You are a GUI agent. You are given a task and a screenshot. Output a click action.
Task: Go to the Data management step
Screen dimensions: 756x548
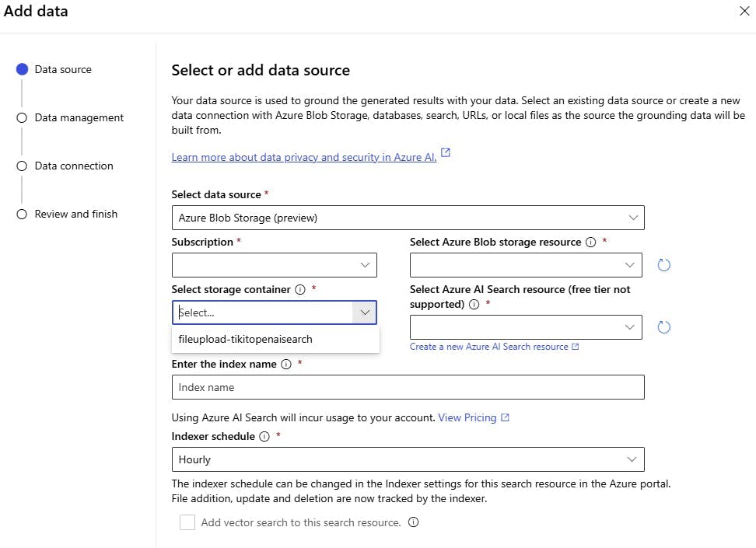(79, 117)
